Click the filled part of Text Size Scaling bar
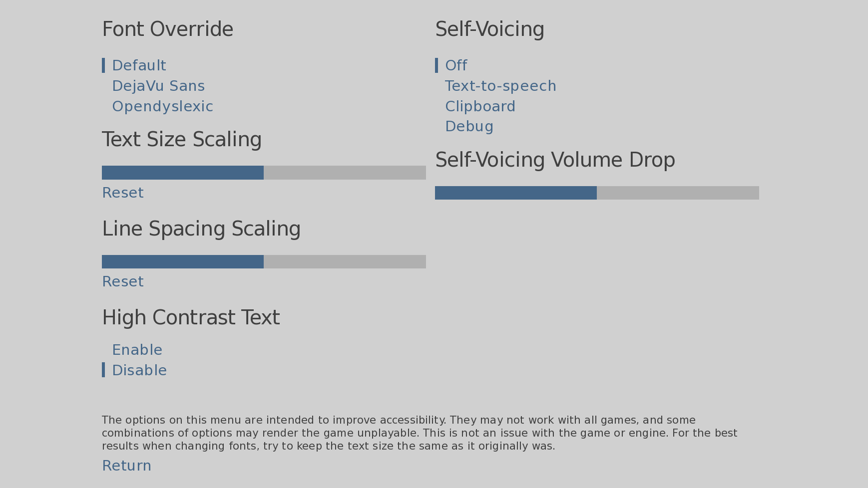 pos(183,173)
